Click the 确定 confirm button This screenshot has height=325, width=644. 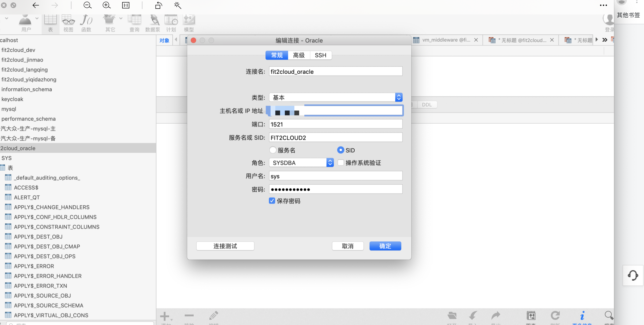click(385, 246)
